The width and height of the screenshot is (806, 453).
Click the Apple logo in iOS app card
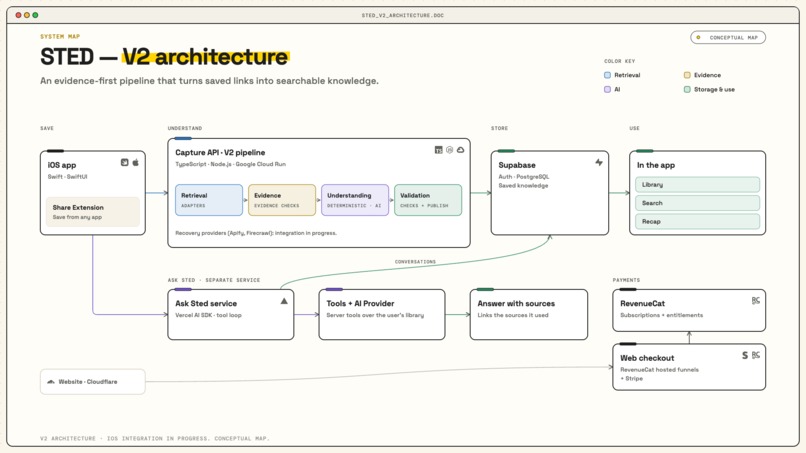[x=136, y=162]
